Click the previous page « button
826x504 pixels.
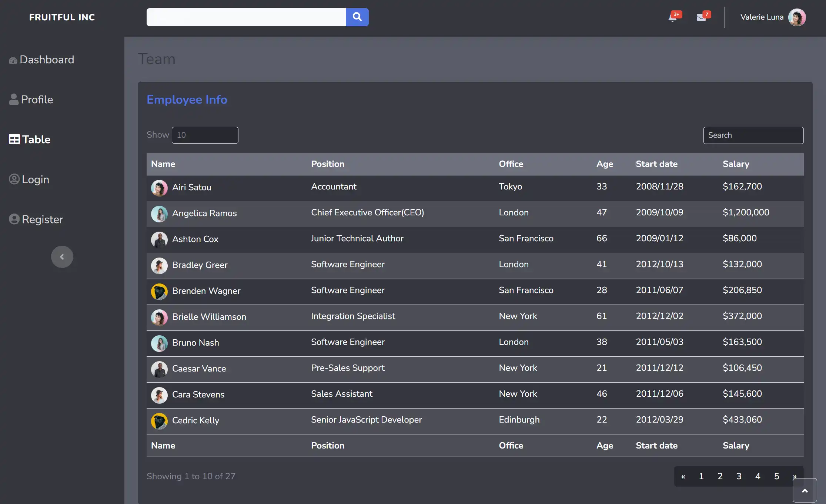coord(683,476)
